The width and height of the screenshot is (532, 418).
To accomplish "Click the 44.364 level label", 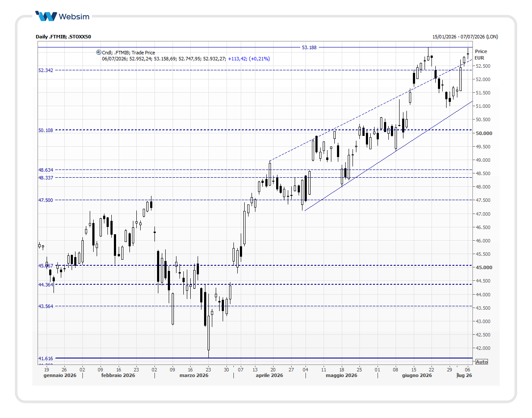I will [46, 285].
